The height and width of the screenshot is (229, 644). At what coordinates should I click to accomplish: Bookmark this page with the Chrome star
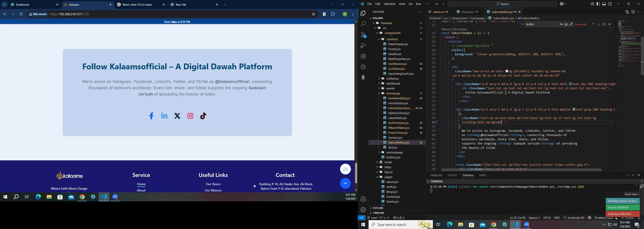coord(313,14)
